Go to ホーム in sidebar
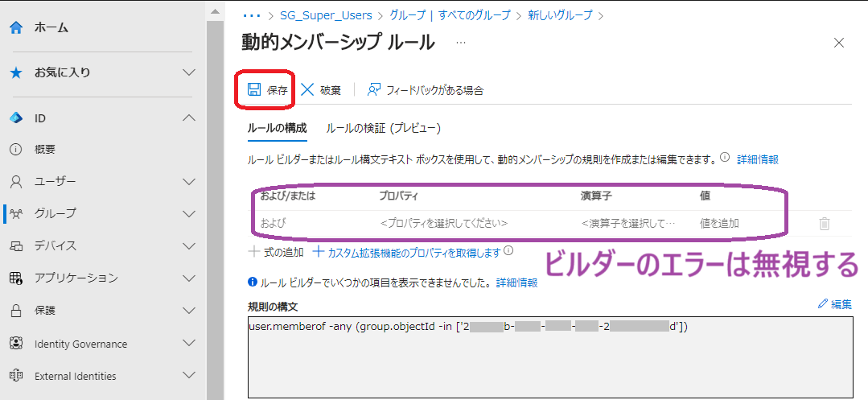The width and height of the screenshot is (868, 400). 51,27
